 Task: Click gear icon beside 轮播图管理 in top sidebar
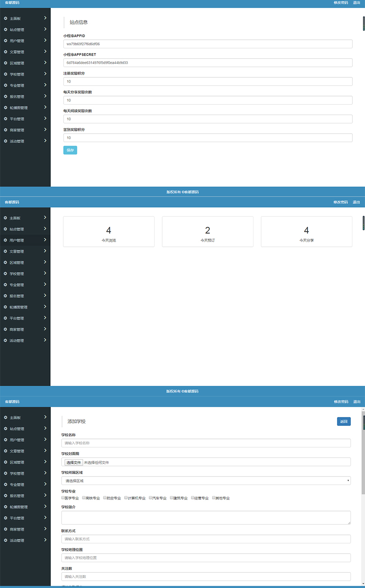(x=6, y=108)
